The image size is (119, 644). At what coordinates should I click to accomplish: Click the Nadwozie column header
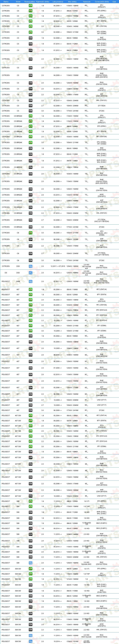[x=86, y=2]
